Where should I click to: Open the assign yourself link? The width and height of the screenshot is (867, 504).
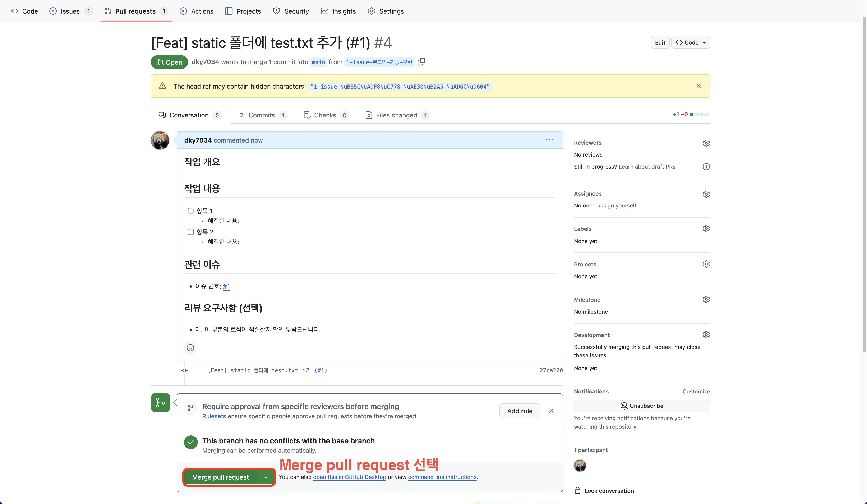coord(617,206)
